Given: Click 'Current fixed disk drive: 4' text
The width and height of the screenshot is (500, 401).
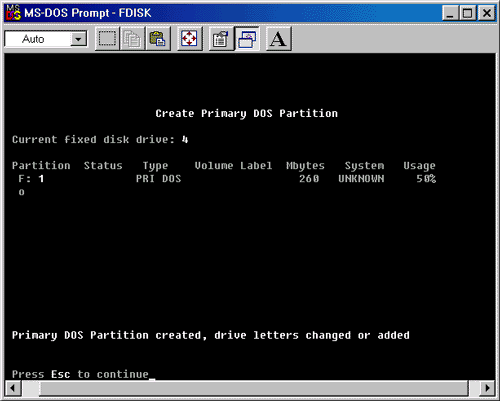Looking at the screenshot, I should (x=100, y=139).
